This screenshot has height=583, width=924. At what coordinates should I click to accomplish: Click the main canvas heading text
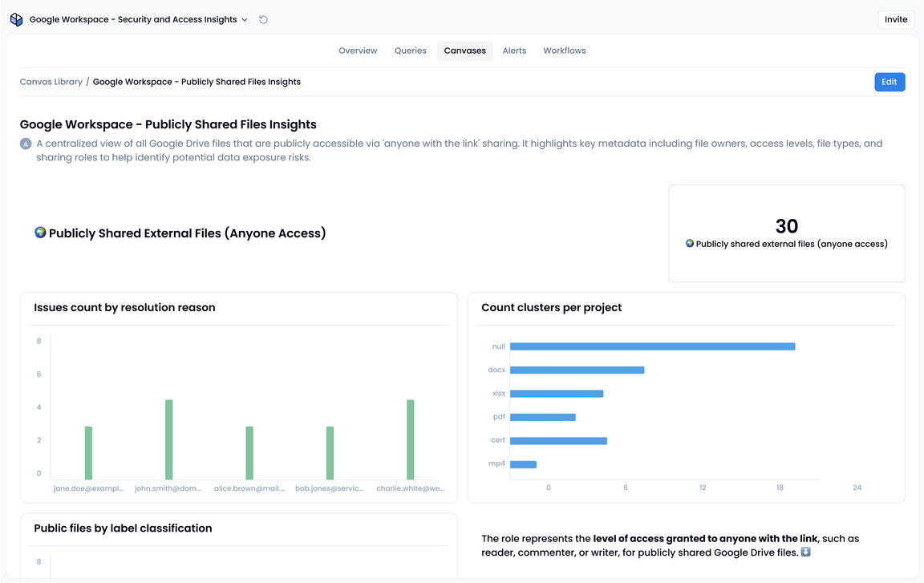tap(168, 124)
